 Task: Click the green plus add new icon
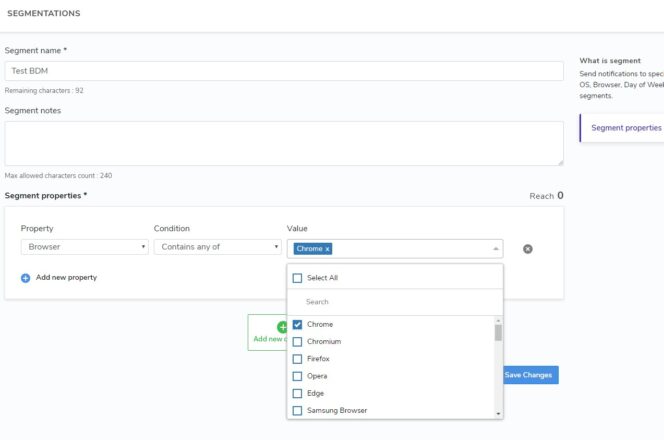pyautogui.click(x=281, y=326)
